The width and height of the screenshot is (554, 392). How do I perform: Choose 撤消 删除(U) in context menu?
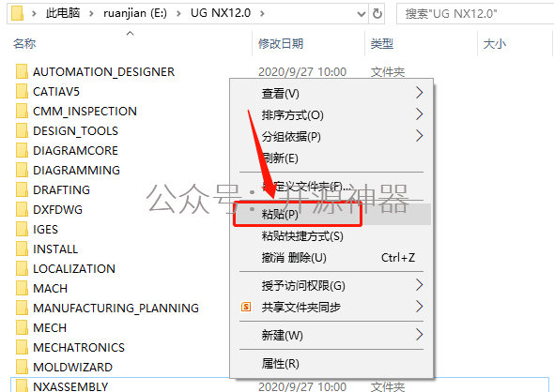point(331,258)
